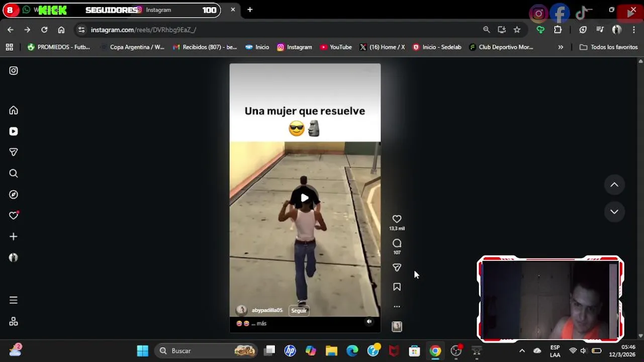Open the reel audio thumbnail
The height and width of the screenshot is (362, 644).
[x=397, y=327]
